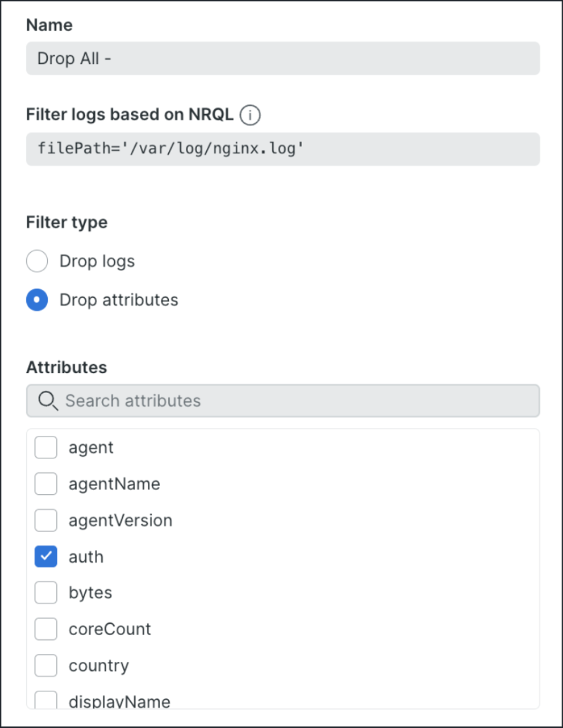The width and height of the screenshot is (563, 728).
Task: Uncheck the auth attribute checkbox
Action: 45,556
